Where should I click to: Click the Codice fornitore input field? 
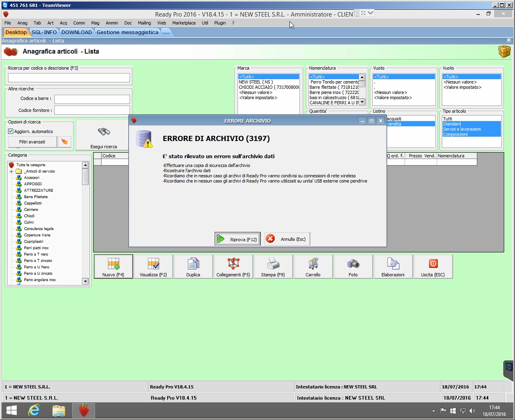(x=92, y=110)
